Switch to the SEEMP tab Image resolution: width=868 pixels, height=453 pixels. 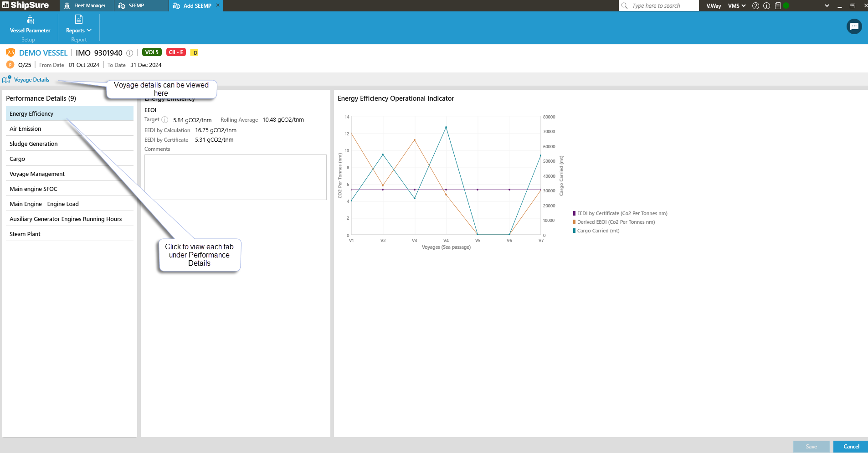[x=141, y=5]
